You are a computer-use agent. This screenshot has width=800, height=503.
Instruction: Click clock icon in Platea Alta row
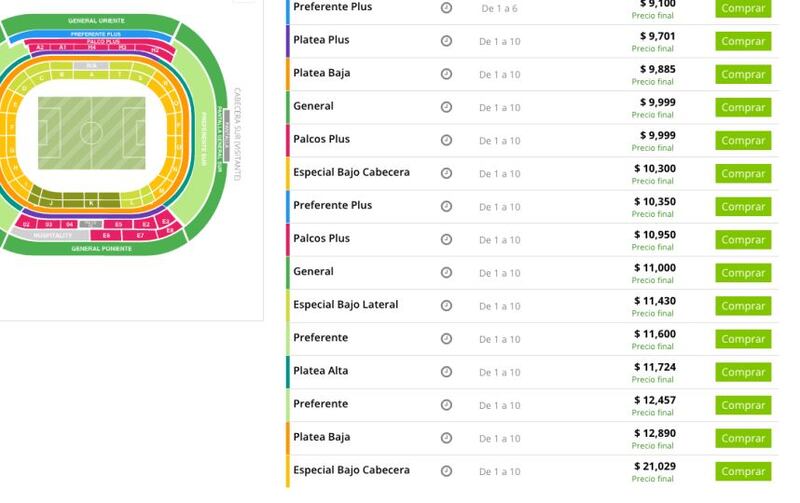pos(446,372)
